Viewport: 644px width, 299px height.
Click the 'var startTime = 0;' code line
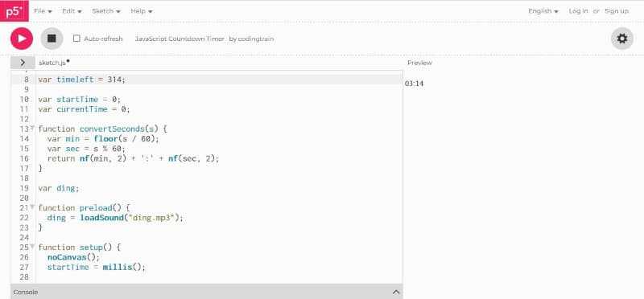pos(80,99)
